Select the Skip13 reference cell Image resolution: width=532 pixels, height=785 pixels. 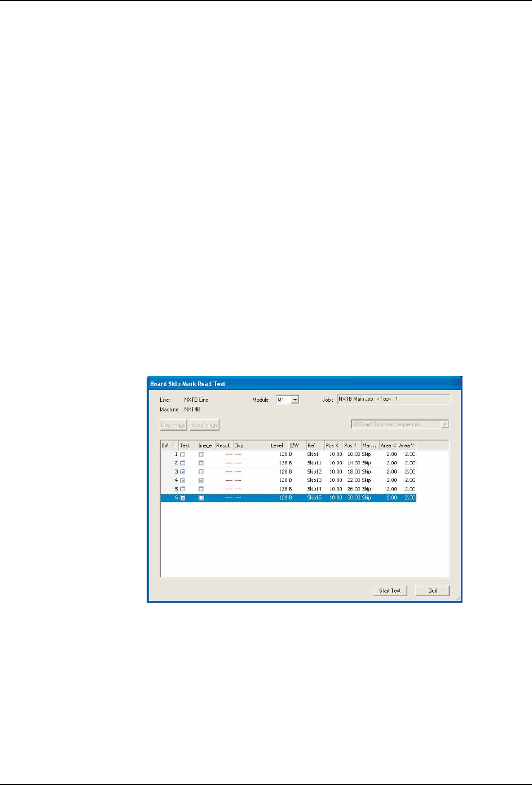click(x=314, y=480)
